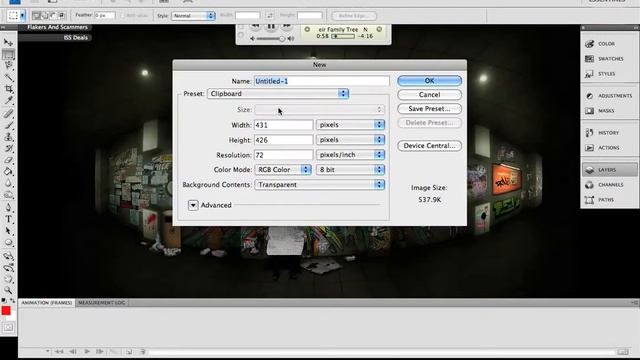Open the Swatches panel
Screen dimensions: 640x360
tap(609, 59)
